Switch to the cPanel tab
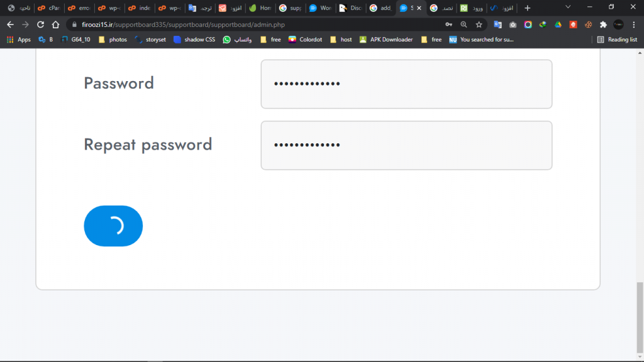644x362 pixels. click(49, 8)
